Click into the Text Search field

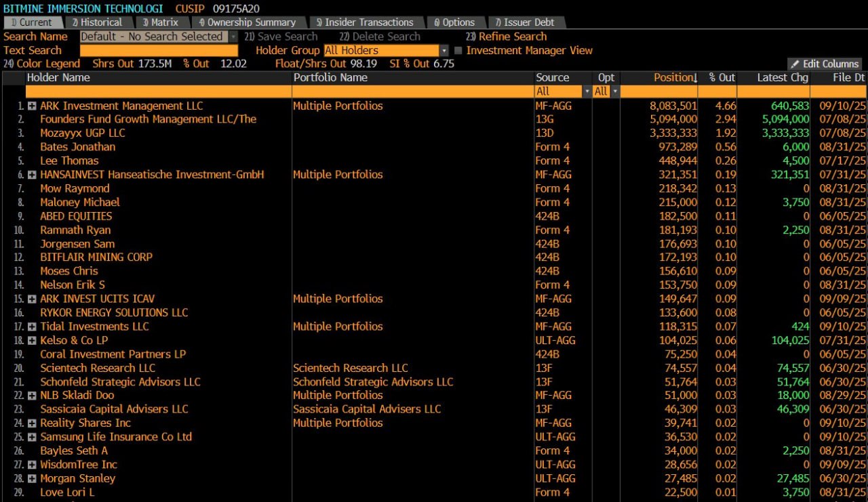[x=159, y=50]
